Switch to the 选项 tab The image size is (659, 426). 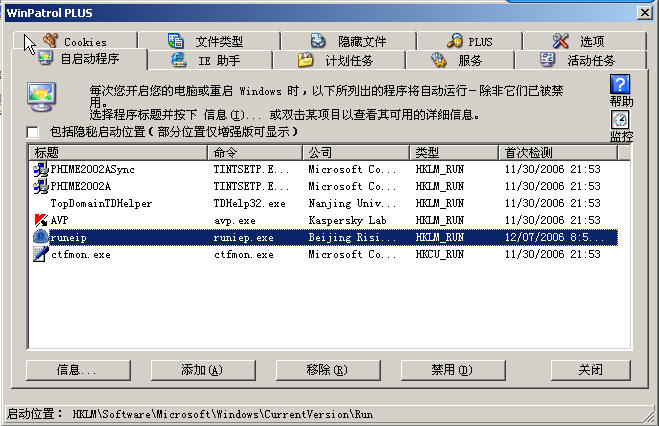(585, 41)
